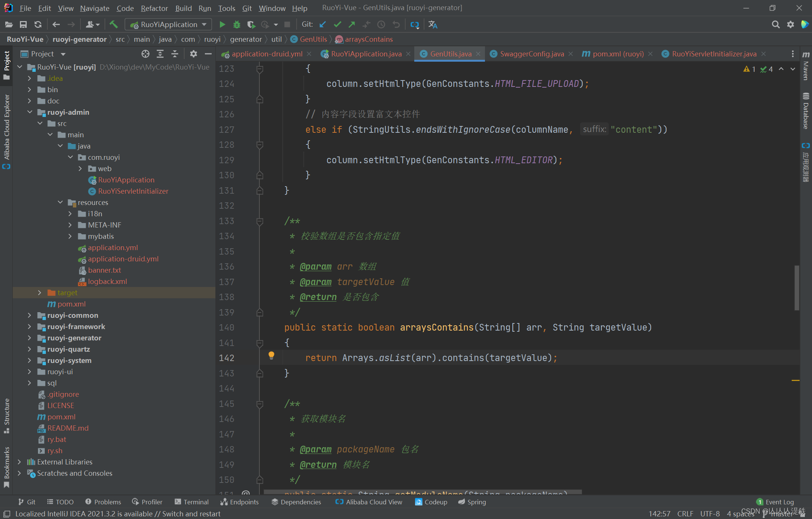Click Git commit checkmark icon
812x519 pixels.
pos(337,24)
